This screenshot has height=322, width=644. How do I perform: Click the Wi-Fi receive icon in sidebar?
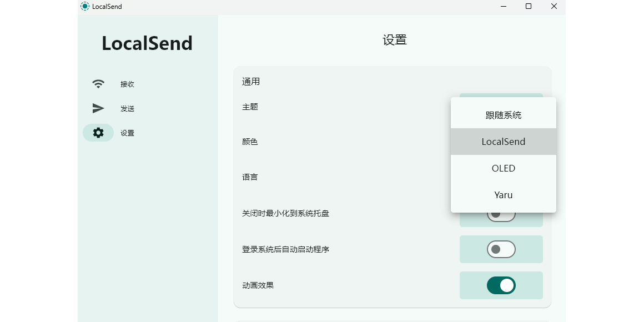click(98, 84)
